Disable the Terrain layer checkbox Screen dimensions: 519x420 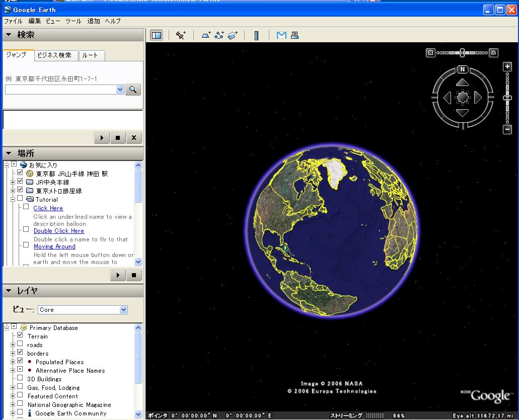pyautogui.click(x=20, y=335)
